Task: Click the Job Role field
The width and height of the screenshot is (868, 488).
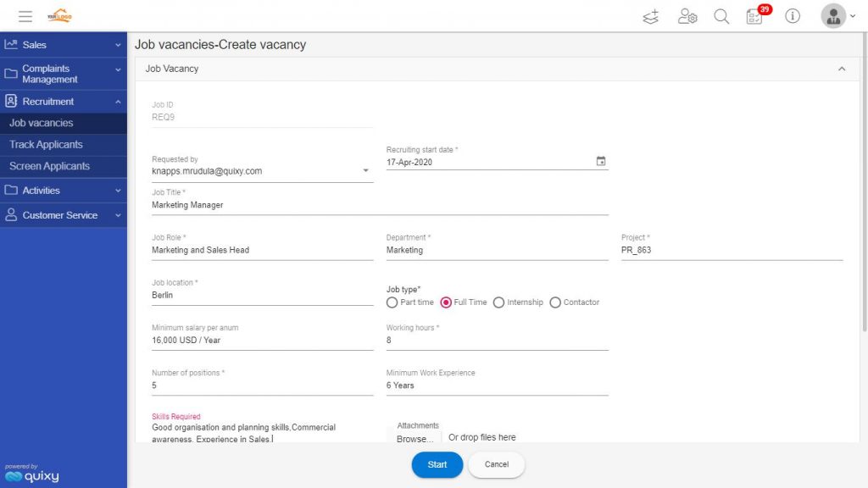Action: (263, 250)
